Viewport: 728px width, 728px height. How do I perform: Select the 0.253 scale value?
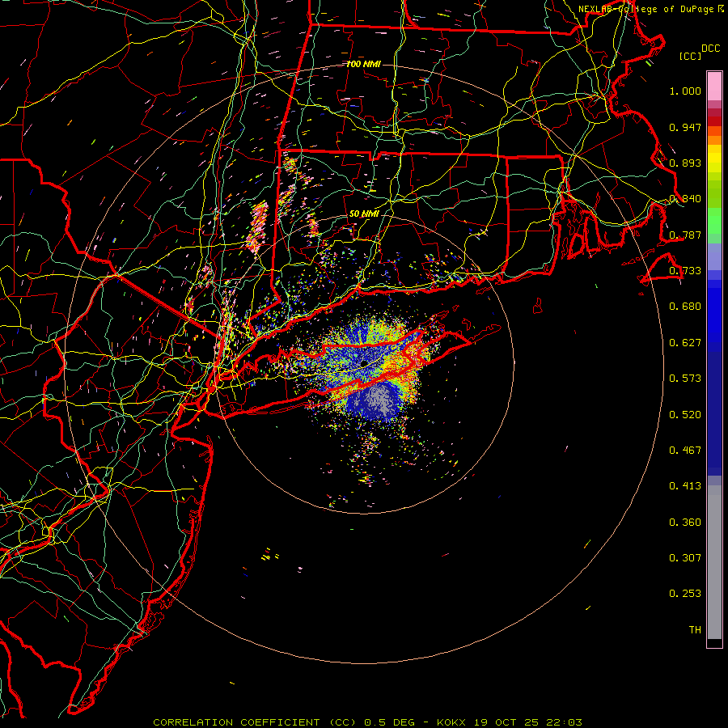tap(685, 594)
